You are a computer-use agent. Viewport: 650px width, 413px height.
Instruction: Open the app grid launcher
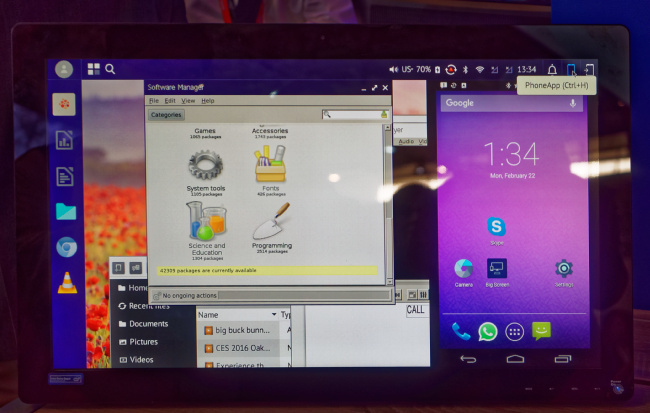[x=94, y=69]
